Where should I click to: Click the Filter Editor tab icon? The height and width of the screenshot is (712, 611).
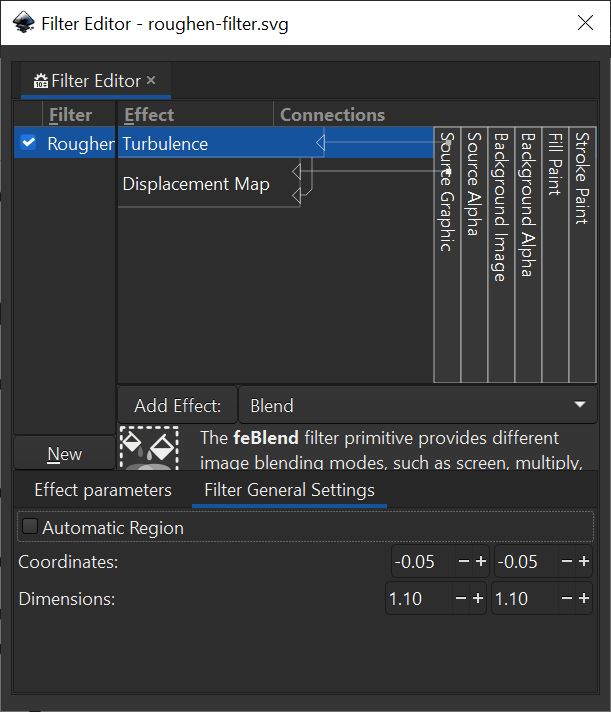tap(40, 81)
